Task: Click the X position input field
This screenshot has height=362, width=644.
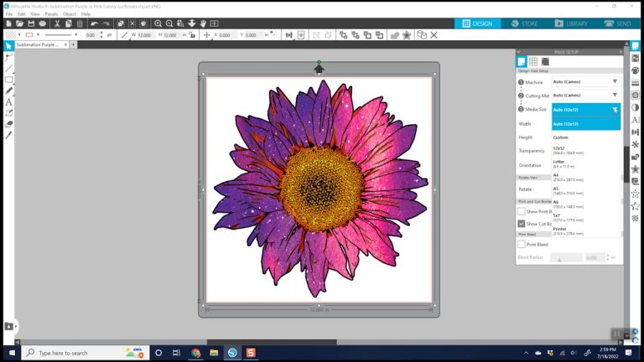Action: tap(227, 35)
